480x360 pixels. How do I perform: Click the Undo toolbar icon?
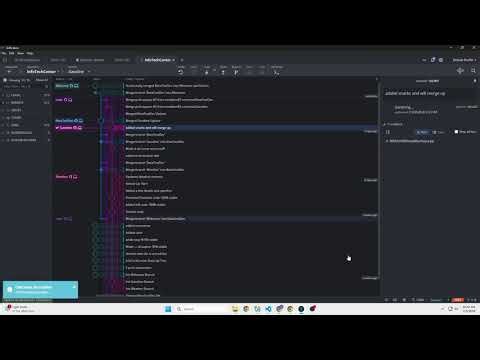tap(181, 72)
